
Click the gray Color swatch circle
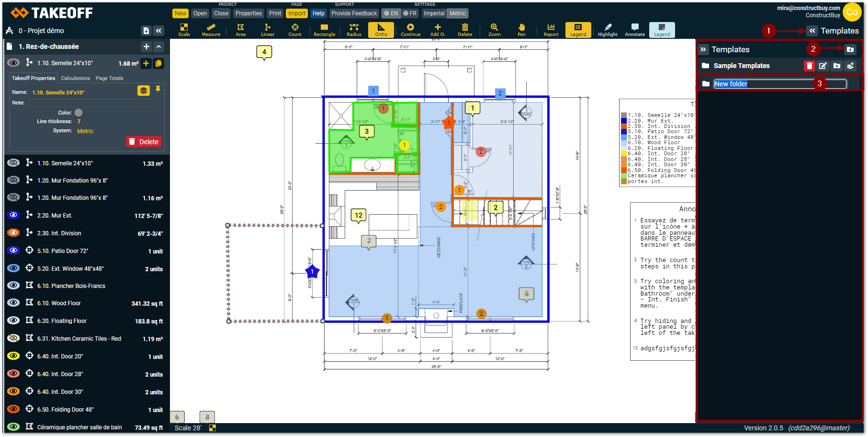pyautogui.click(x=79, y=113)
